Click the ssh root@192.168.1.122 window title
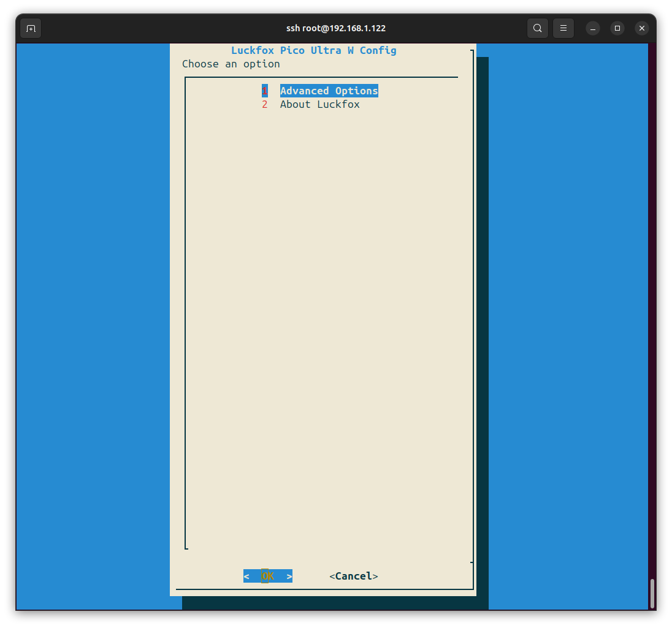The height and width of the screenshot is (628, 672). (336, 28)
